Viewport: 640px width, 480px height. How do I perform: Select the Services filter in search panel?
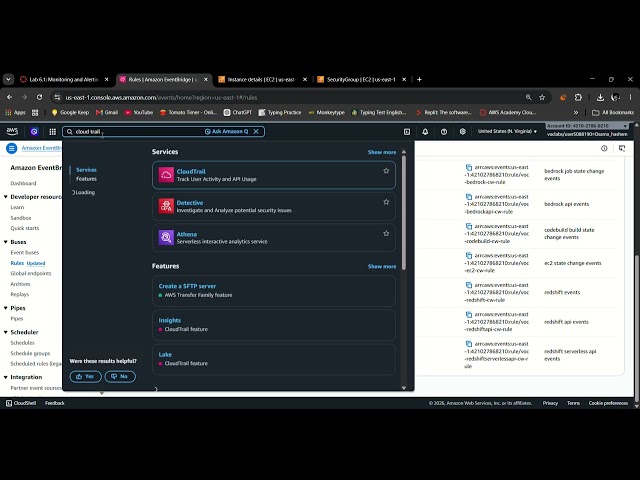pyautogui.click(x=86, y=170)
